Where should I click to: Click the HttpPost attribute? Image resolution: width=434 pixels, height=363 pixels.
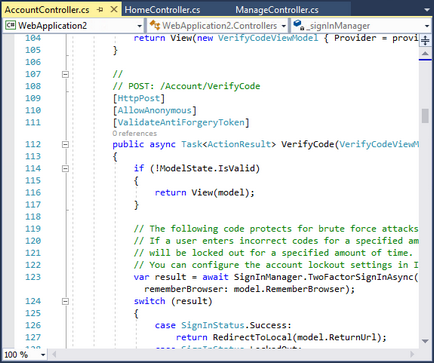[139, 98]
